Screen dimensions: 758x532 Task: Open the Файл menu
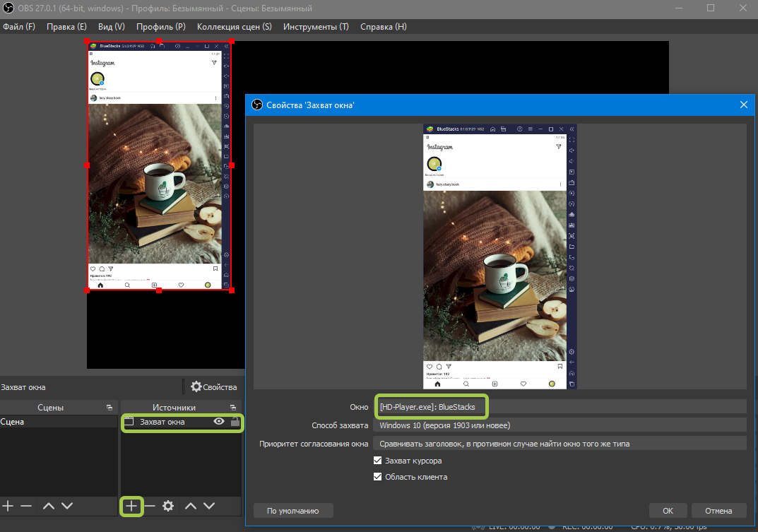[18, 27]
